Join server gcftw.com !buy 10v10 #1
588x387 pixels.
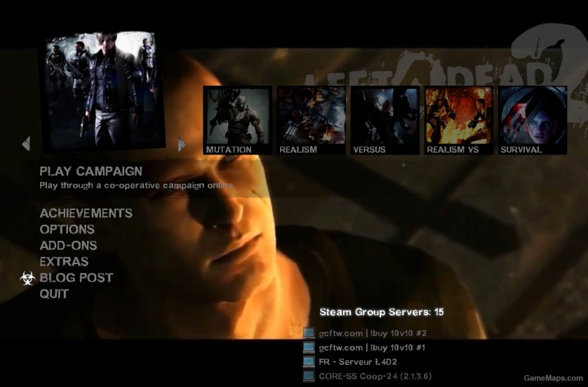[x=372, y=348]
